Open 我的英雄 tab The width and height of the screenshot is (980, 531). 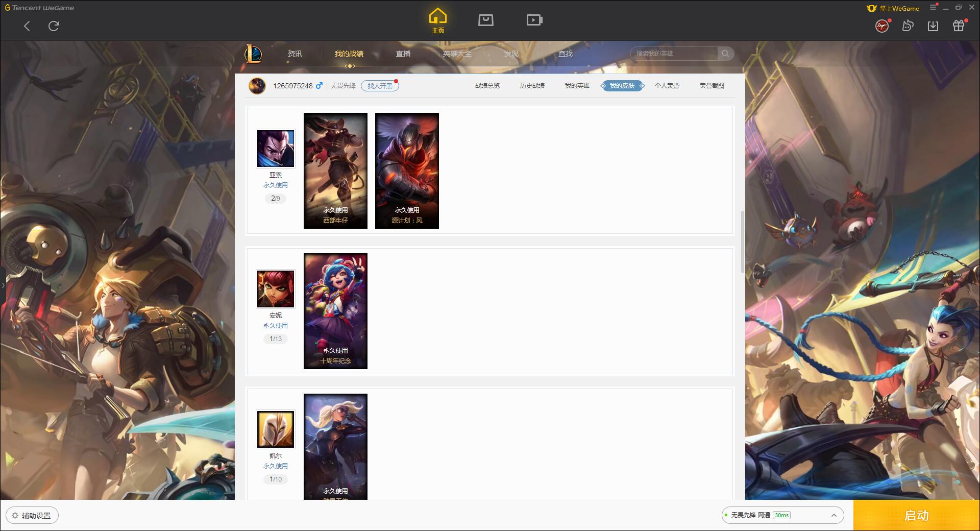[577, 86]
